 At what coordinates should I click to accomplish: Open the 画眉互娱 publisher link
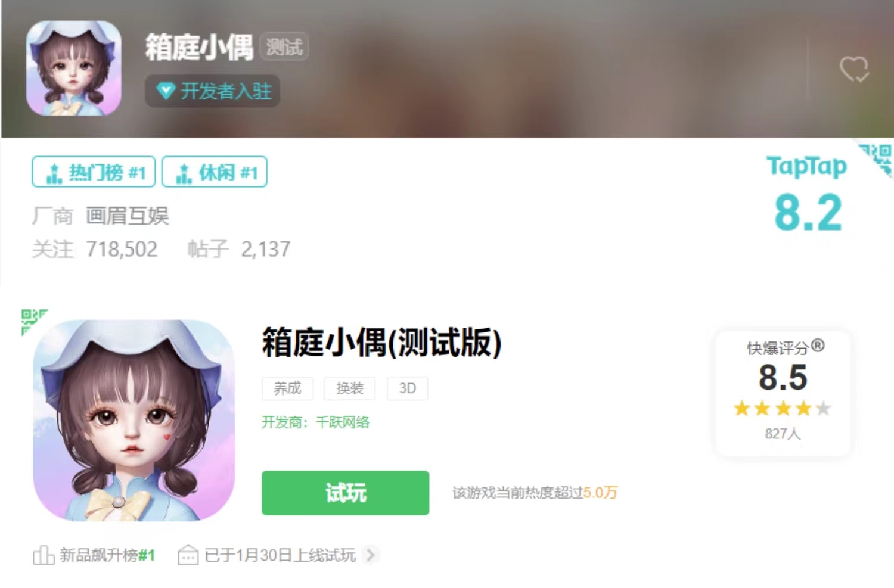128,216
